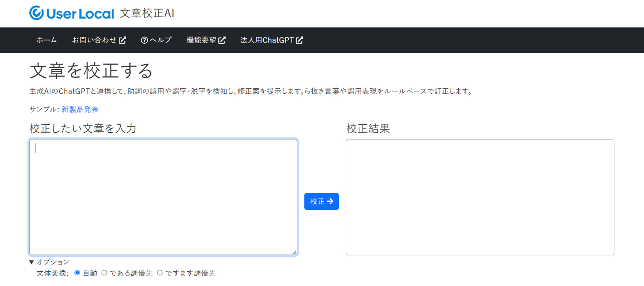The height and width of the screenshot is (286, 644).
Task: Collapse the オプション disclosure triangle
Action: click(x=31, y=262)
